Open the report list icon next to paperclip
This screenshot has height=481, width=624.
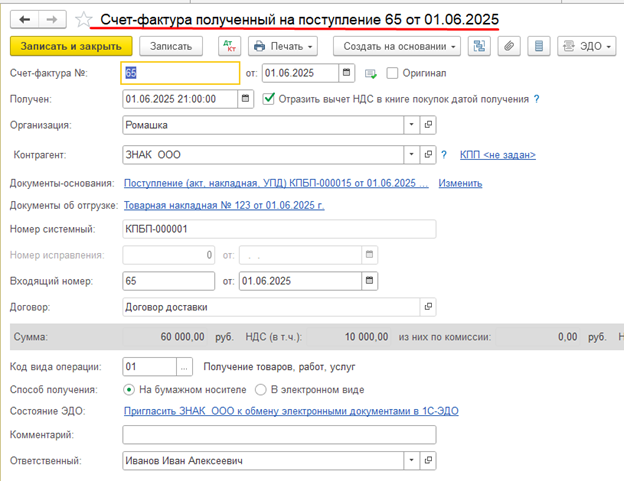pyautogui.click(x=539, y=46)
